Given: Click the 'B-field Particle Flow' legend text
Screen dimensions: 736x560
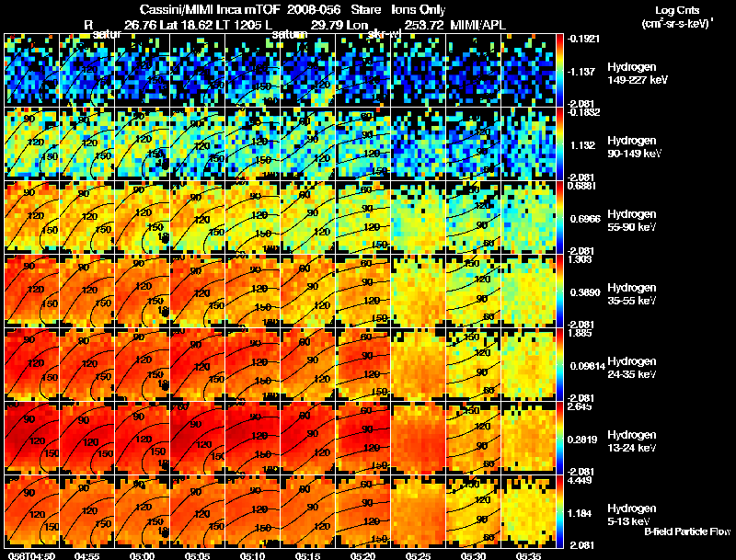Looking at the screenshot, I should 687,531.
